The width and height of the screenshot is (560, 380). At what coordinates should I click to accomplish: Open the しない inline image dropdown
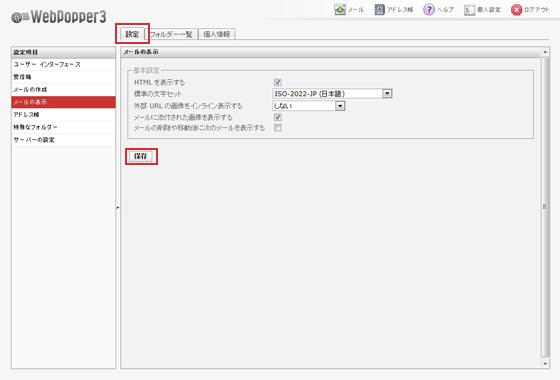308,106
